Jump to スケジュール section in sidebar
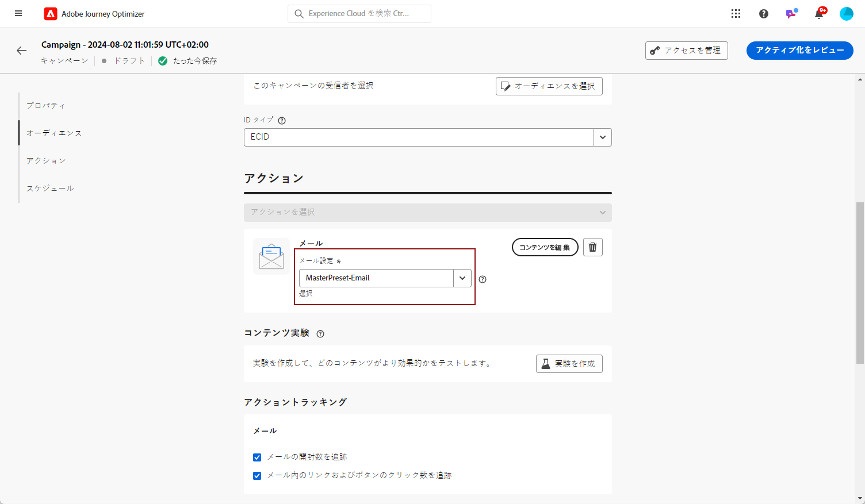The image size is (865, 504). pyautogui.click(x=50, y=188)
